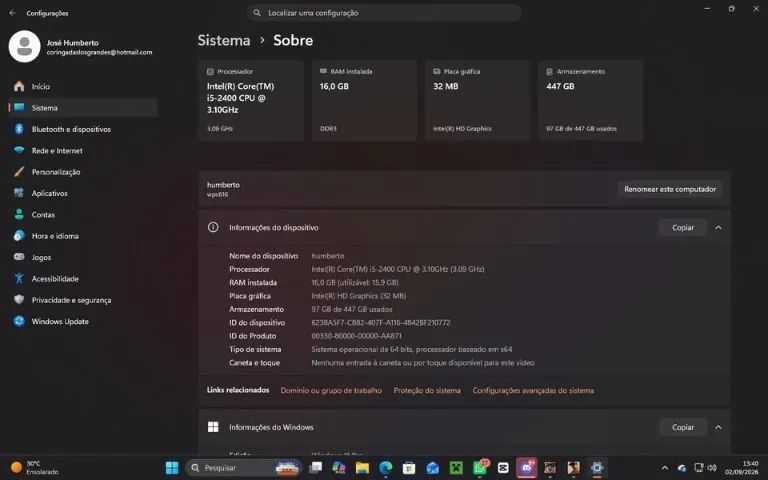Image resolution: width=768 pixels, height=480 pixels.
Task: Copy device info with the Copiar button
Action: coord(683,228)
